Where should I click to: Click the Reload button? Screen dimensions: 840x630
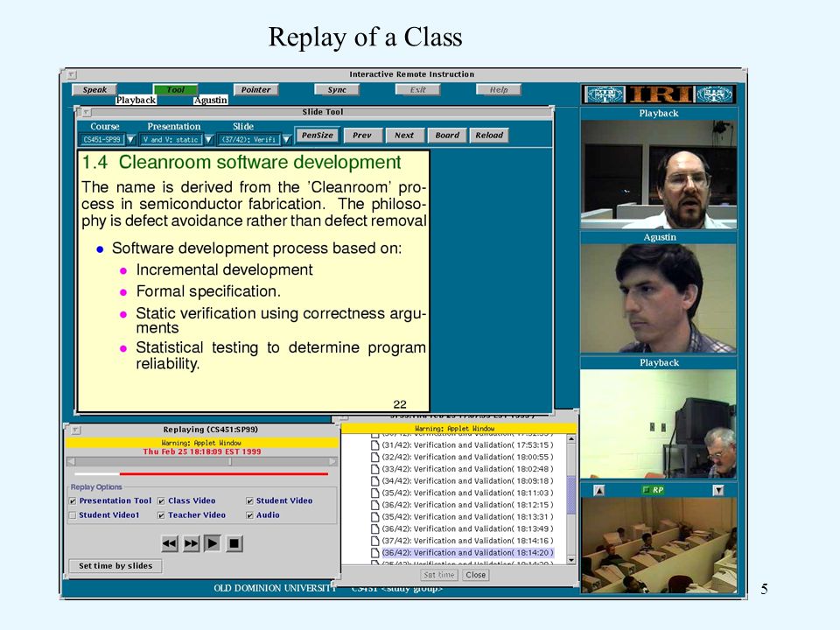489,136
